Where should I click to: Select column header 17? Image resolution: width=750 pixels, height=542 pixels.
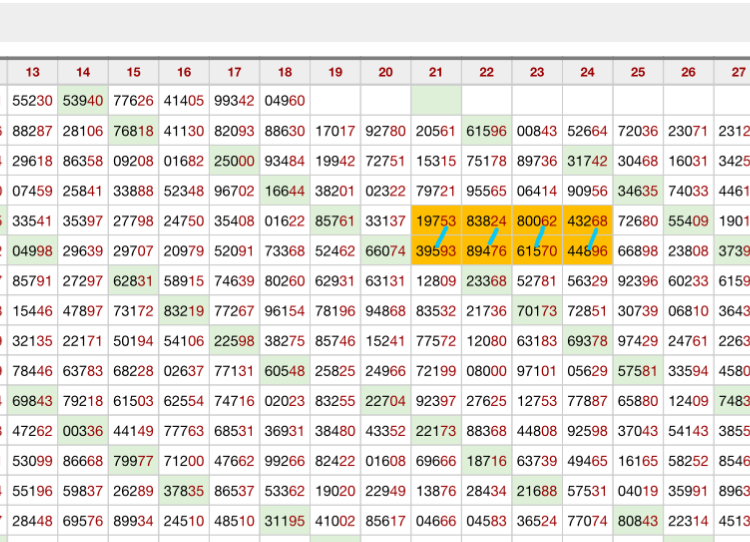(234, 72)
